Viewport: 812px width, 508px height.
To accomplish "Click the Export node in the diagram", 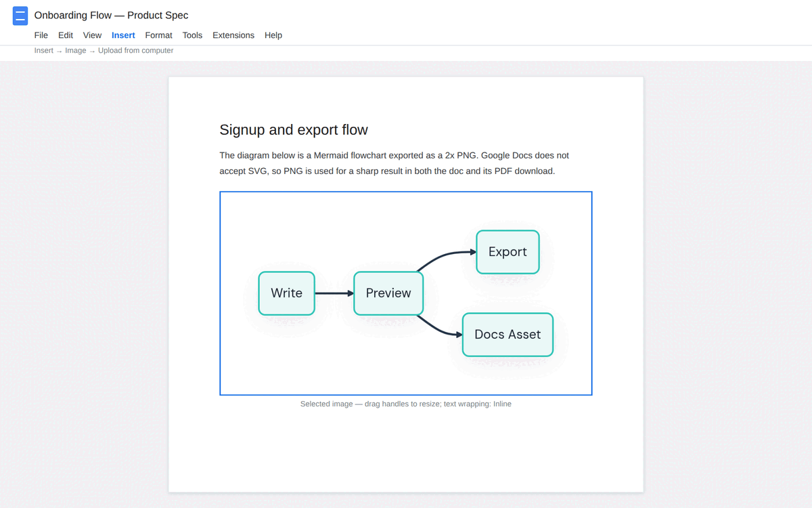I will (507, 252).
